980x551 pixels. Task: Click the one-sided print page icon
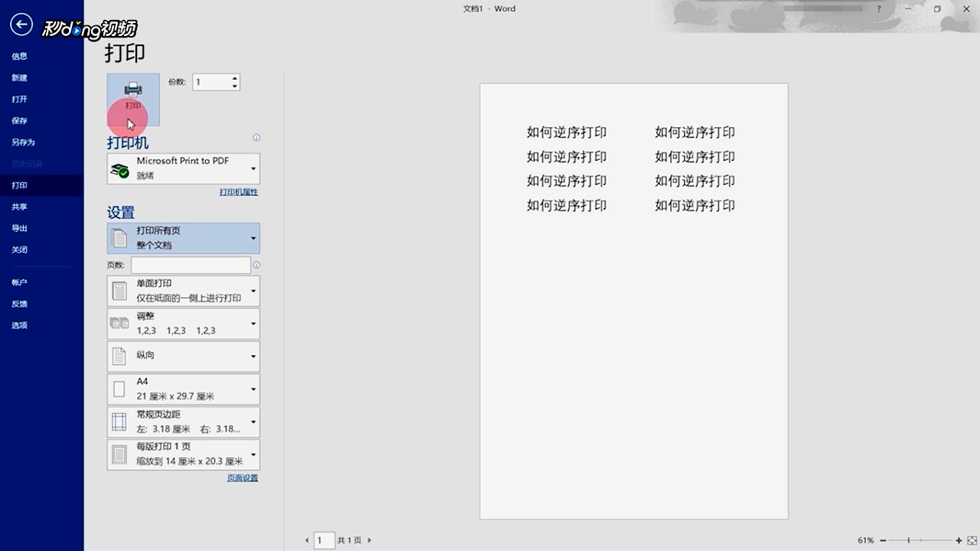[x=119, y=291]
